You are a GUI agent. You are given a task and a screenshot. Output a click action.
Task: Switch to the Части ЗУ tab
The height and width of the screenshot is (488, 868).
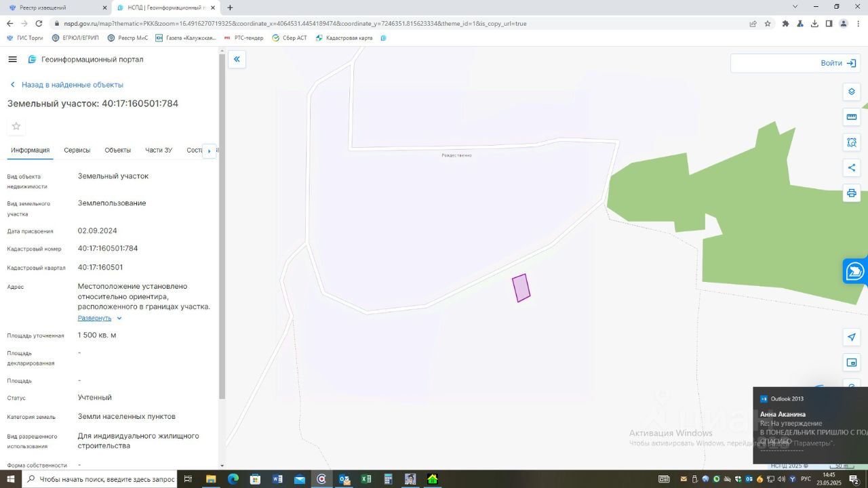(x=159, y=150)
